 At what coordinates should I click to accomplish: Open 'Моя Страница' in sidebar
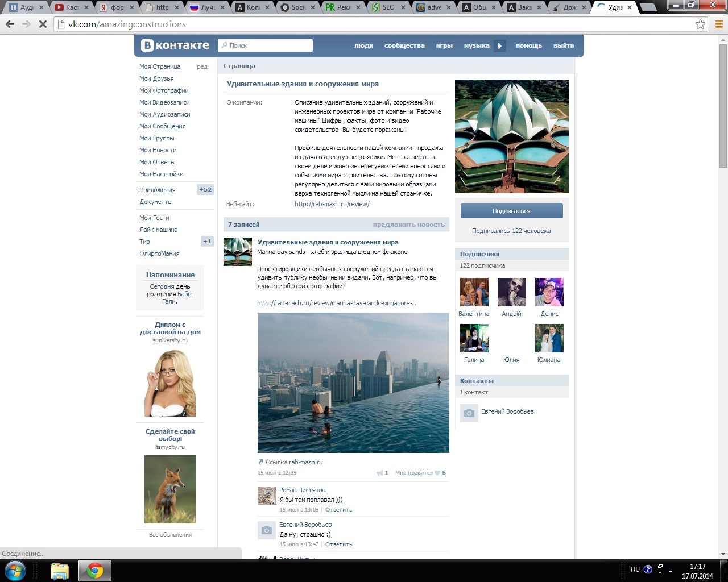(160, 66)
